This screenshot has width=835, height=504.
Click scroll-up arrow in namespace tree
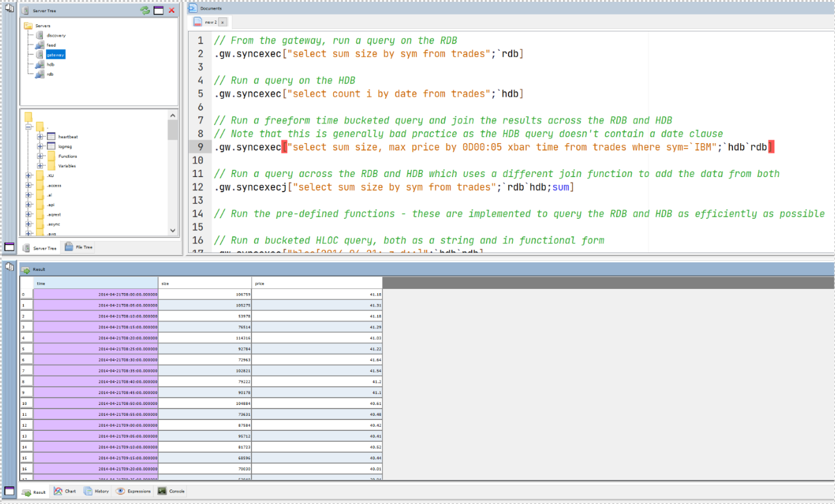173,115
